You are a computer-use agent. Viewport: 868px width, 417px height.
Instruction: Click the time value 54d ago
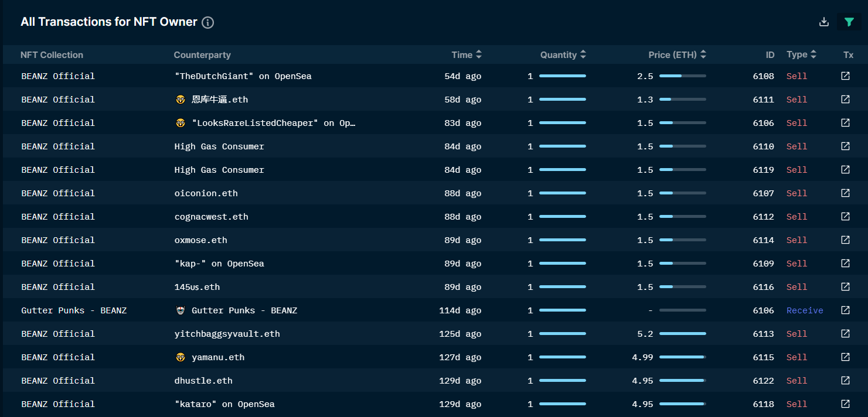(463, 76)
